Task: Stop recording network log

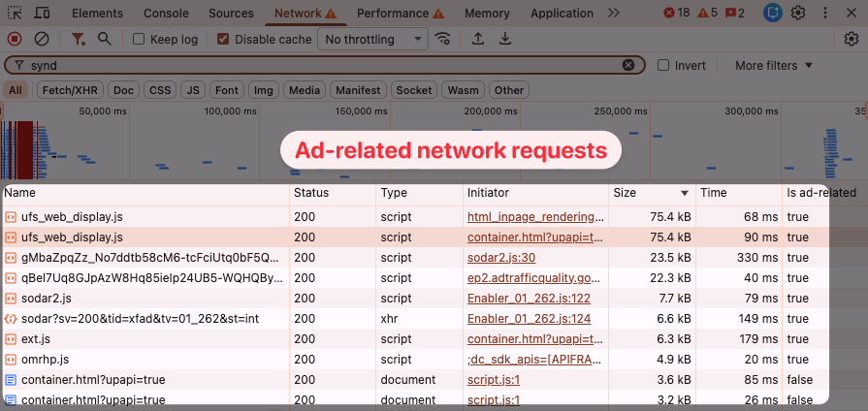Action: pyautogui.click(x=15, y=39)
